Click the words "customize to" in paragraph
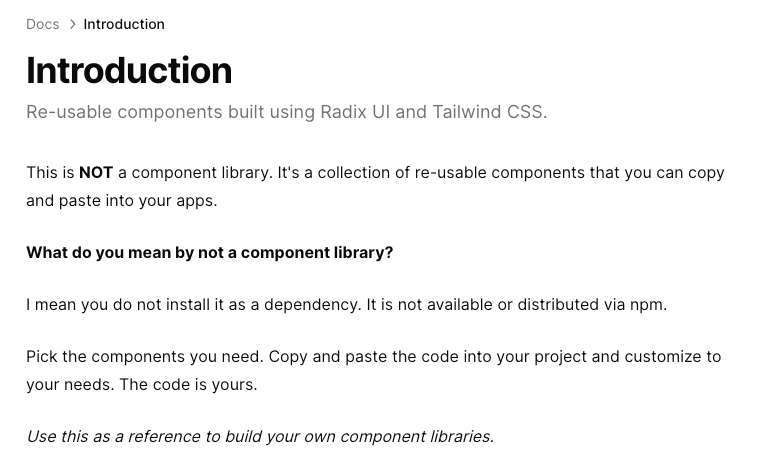Image resolution: width=761 pixels, height=461 pixels. (x=673, y=357)
